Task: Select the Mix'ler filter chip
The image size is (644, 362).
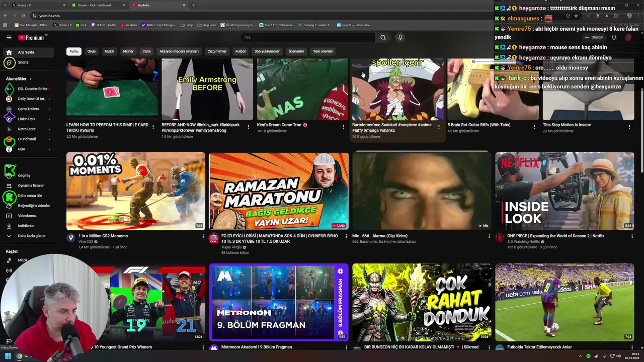Action: [128, 51]
